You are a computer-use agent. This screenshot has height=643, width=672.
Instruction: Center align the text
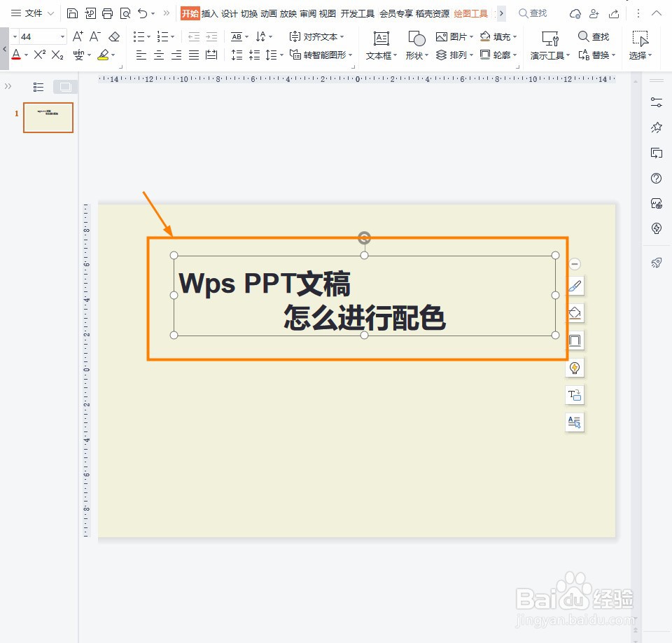[x=159, y=55]
